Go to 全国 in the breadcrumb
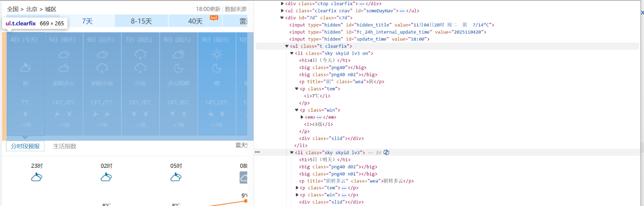 (13, 9)
